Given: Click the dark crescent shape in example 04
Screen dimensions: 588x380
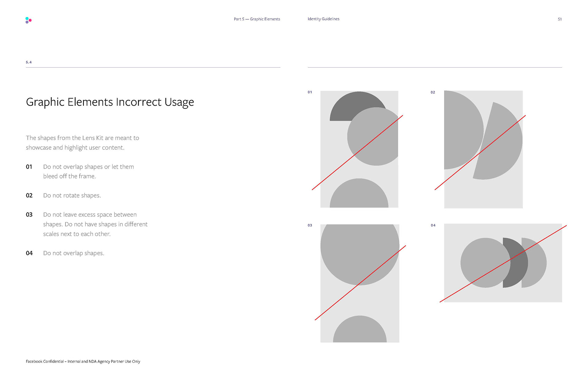Looking at the screenshot, I should (518, 263).
